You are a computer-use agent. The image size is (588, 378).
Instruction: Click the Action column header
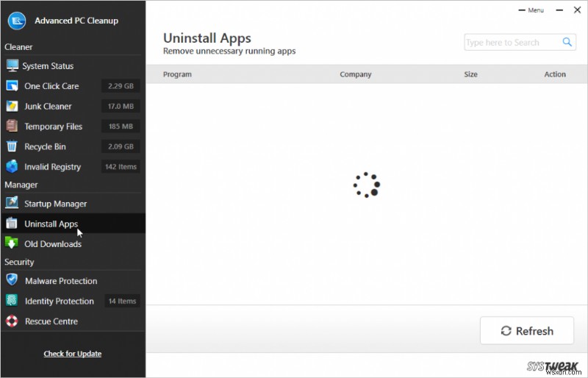pyautogui.click(x=555, y=74)
